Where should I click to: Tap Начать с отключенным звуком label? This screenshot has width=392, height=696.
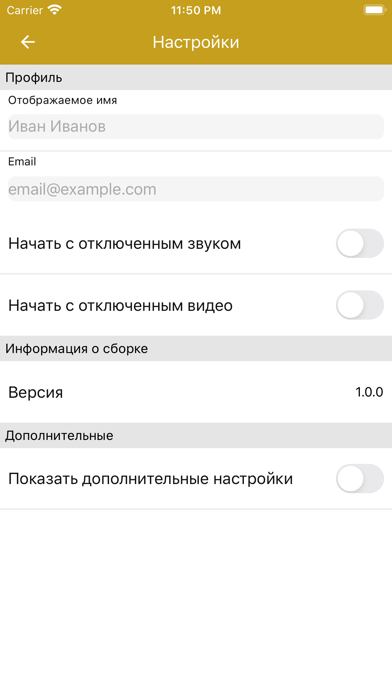pyautogui.click(x=125, y=244)
